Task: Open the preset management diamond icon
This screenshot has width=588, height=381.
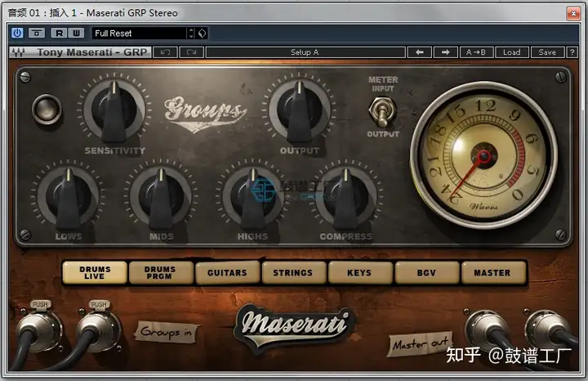Action: [203, 34]
